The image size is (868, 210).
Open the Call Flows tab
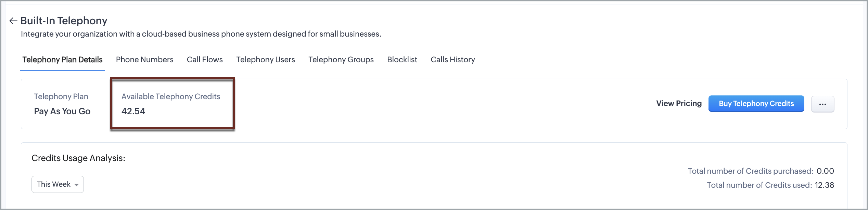click(x=205, y=60)
